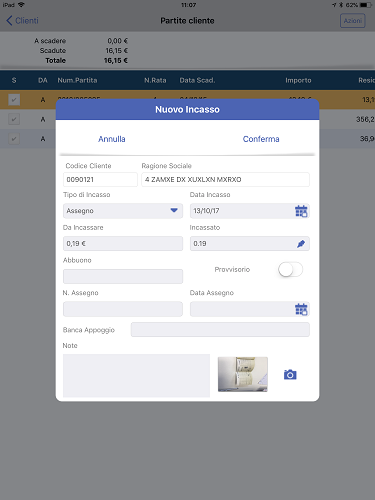Toggle checkbox on row with residual 356,2

pyautogui.click(x=14, y=119)
